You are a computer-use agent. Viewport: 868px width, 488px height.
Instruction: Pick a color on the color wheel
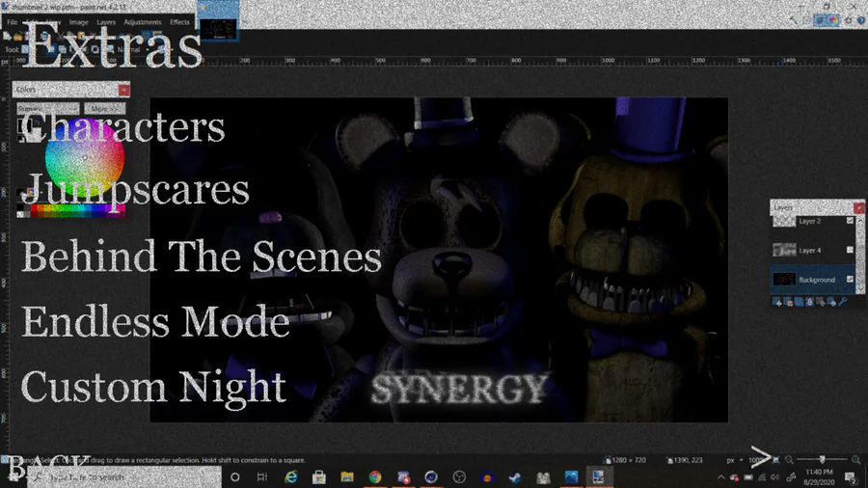click(85, 158)
